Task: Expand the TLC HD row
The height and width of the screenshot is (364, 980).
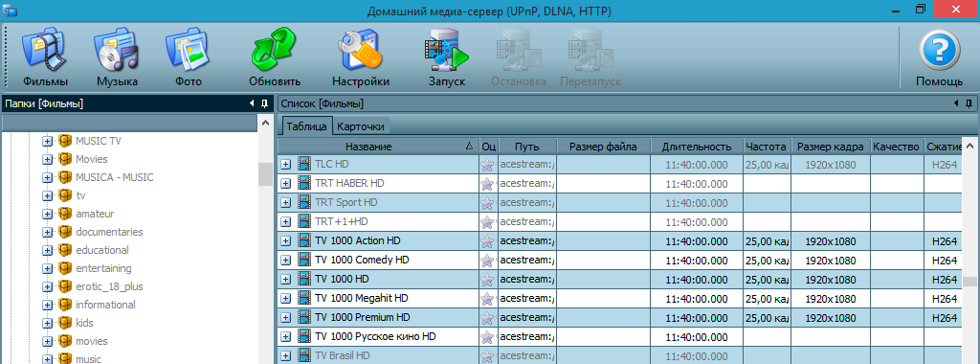Action: 285,165
